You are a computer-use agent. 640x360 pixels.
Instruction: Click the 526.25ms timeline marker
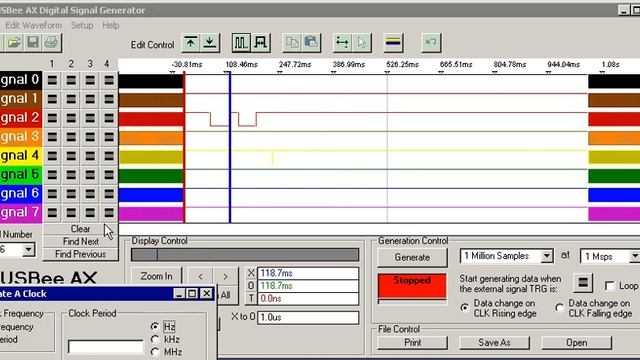[x=402, y=64]
